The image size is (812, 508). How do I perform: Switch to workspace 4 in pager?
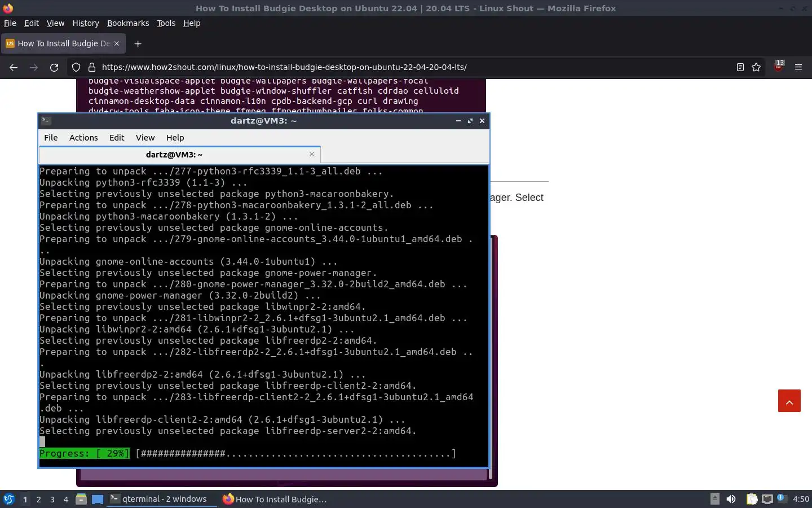[x=66, y=499]
